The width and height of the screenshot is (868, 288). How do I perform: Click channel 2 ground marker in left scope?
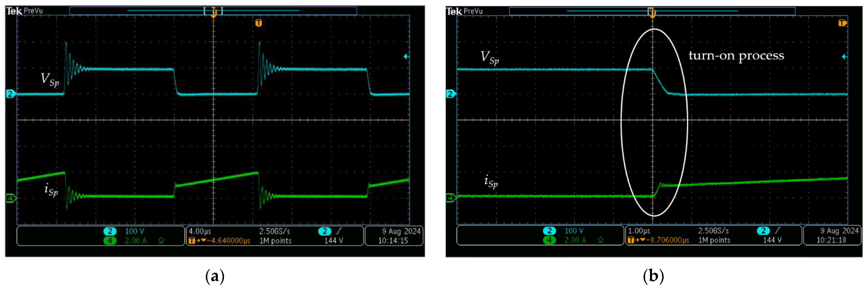tap(11, 94)
